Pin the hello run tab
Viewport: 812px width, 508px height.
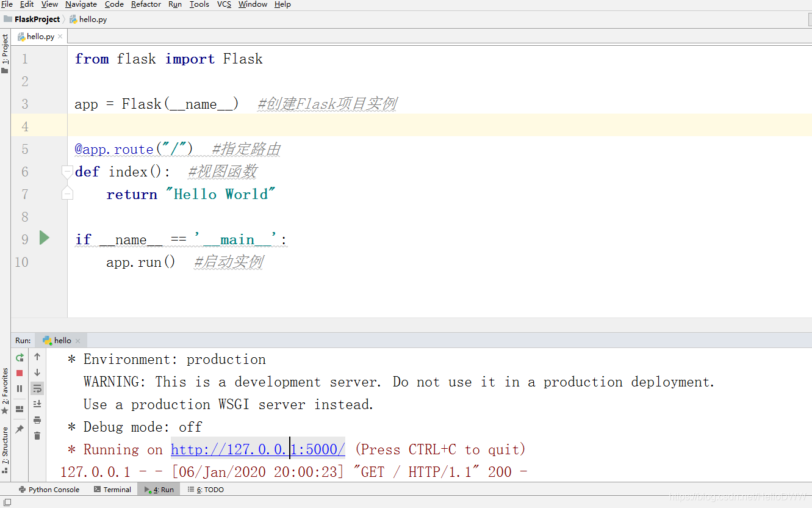pyautogui.click(x=20, y=429)
